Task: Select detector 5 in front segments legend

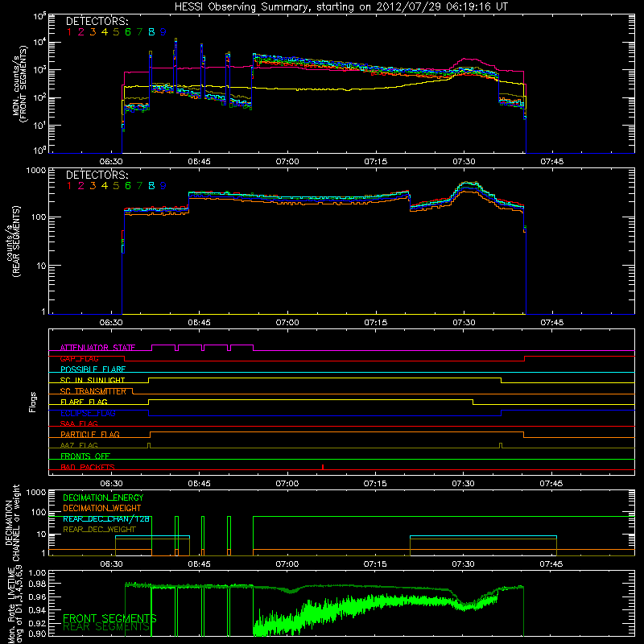Action: click(116, 32)
